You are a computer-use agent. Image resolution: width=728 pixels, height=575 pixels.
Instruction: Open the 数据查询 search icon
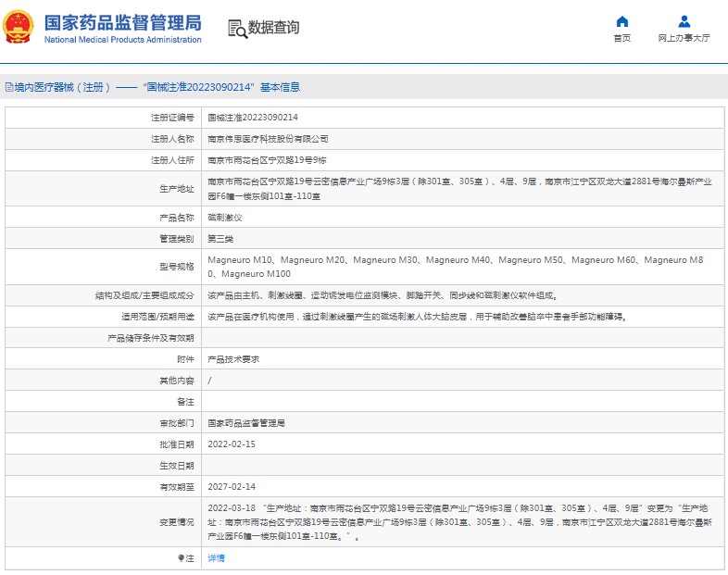[237, 29]
